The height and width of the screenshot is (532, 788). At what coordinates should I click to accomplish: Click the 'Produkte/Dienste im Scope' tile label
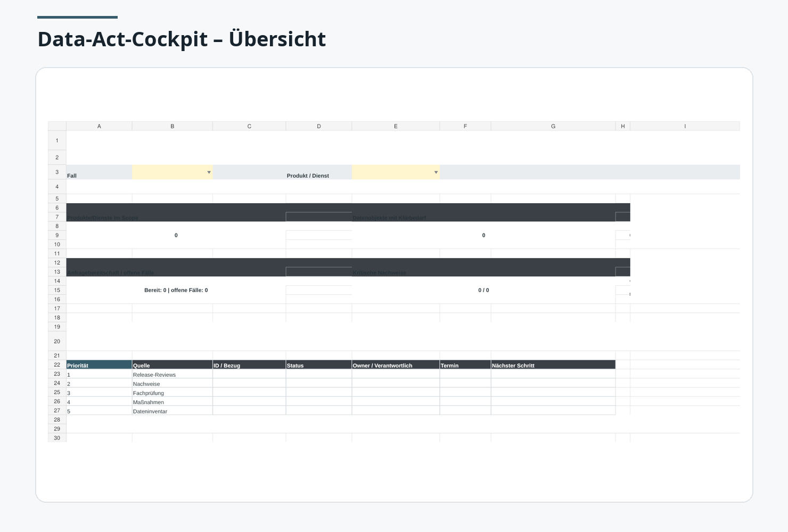pyautogui.click(x=103, y=218)
